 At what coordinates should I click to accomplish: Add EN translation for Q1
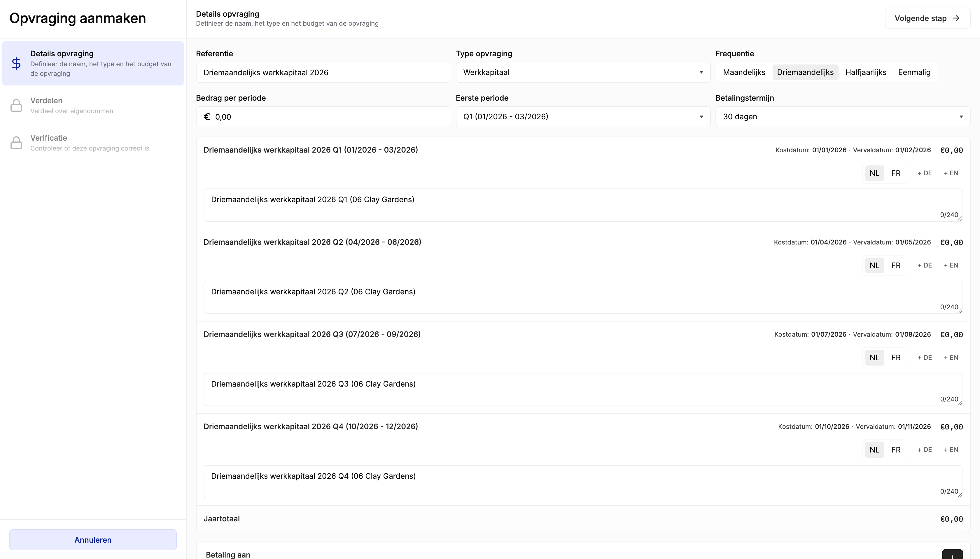(951, 173)
